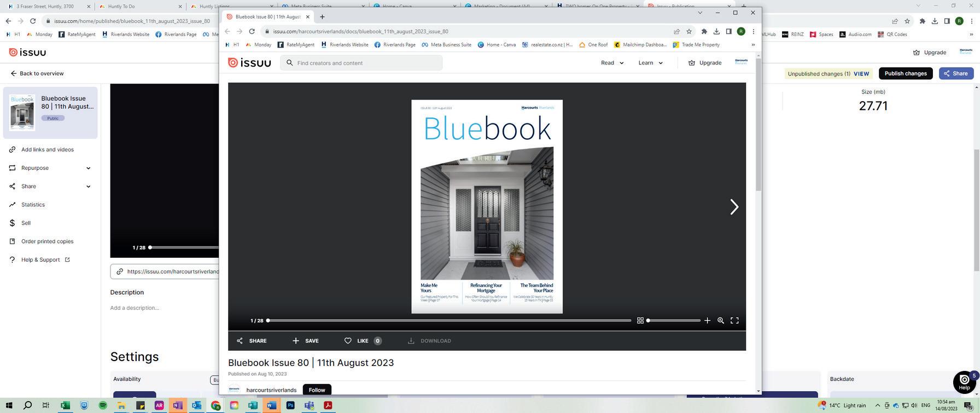Viewport: 980px width, 413px height.
Task: Save the publication with SAVE button
Action: click(305, 341)
